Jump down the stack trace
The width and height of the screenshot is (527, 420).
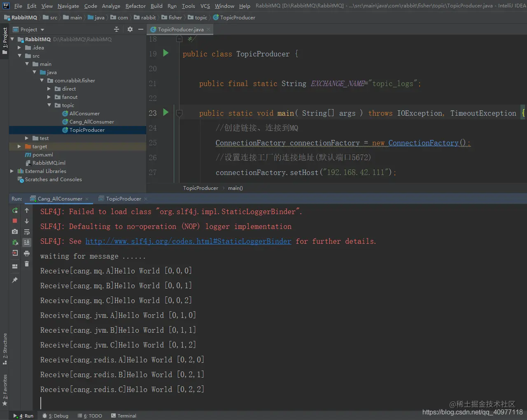click(27, 221)
